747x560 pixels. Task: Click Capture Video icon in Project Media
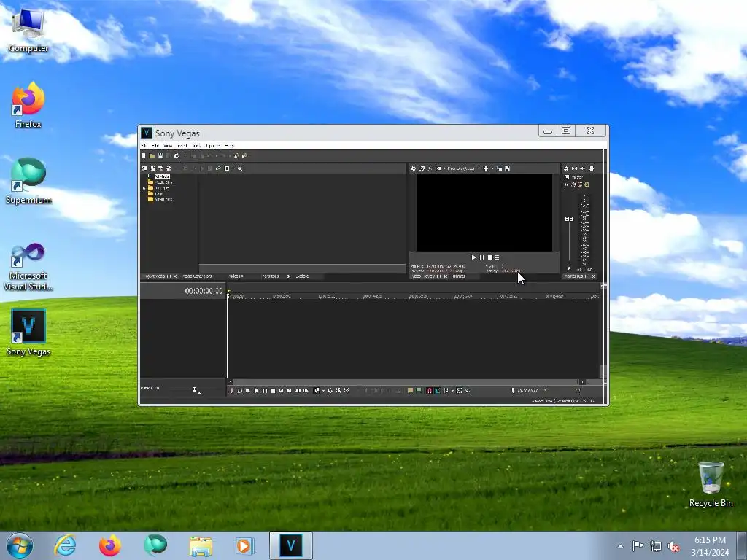coord(152,168)
